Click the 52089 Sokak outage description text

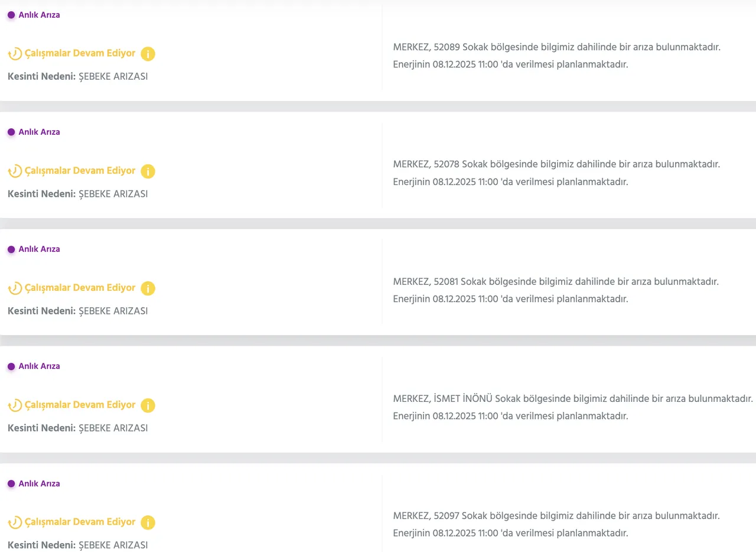556,47
